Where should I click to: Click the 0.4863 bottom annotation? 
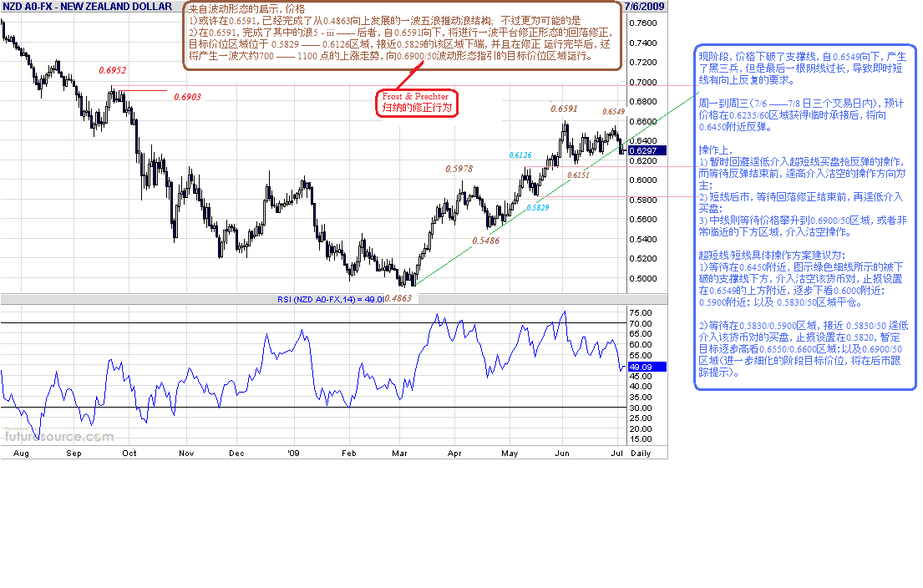tap(398, 298)
